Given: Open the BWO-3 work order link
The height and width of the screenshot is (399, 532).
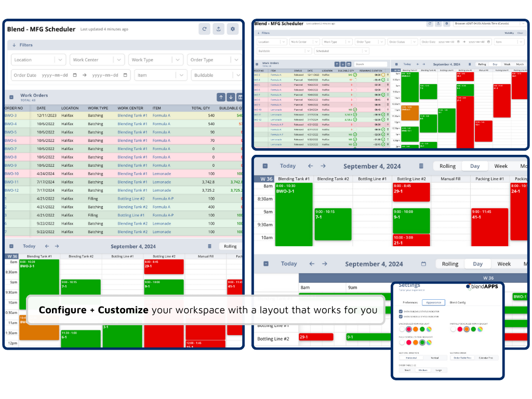Looking at the screenshot, I should (10, 115).
